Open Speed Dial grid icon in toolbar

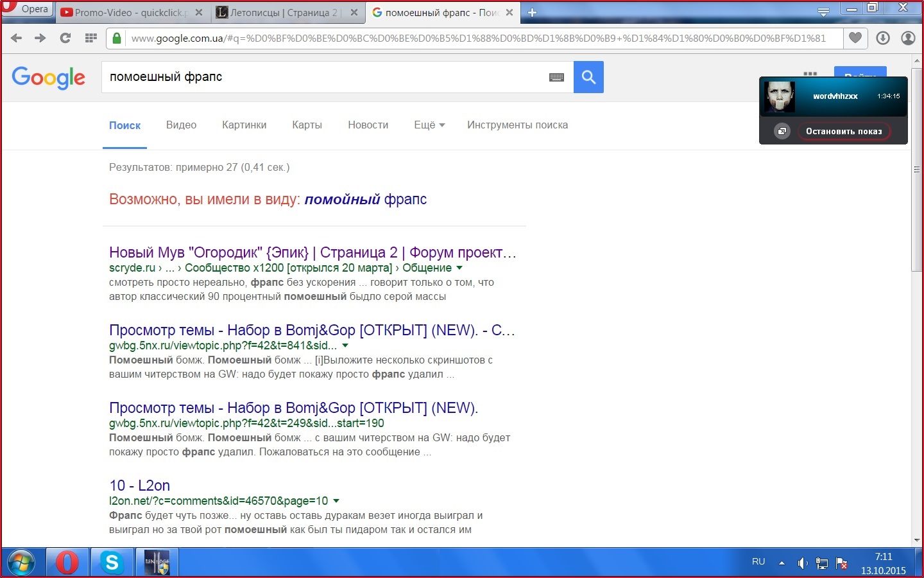[91, 38]
